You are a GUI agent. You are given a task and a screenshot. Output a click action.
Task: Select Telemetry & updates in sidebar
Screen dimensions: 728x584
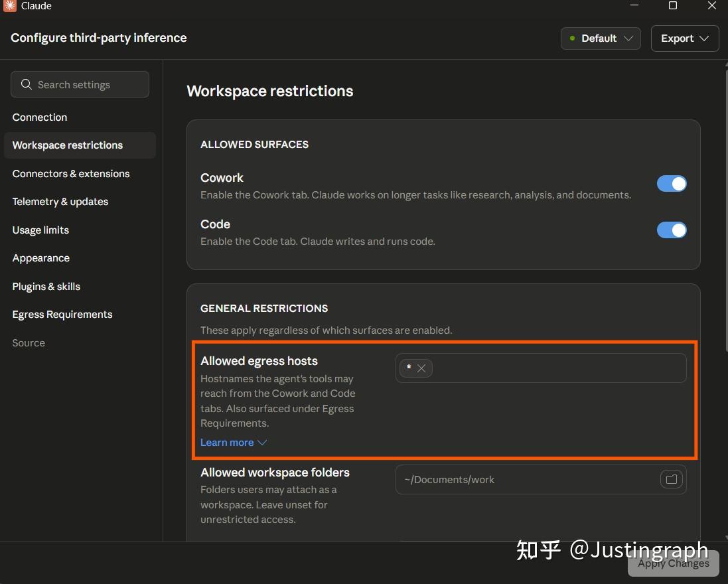click(60, 202)
